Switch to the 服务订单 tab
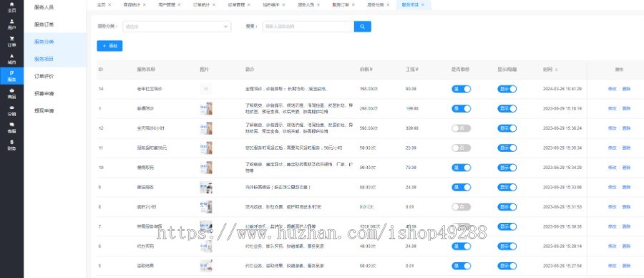This screenshot has width=644, height=278. [341, 5]
